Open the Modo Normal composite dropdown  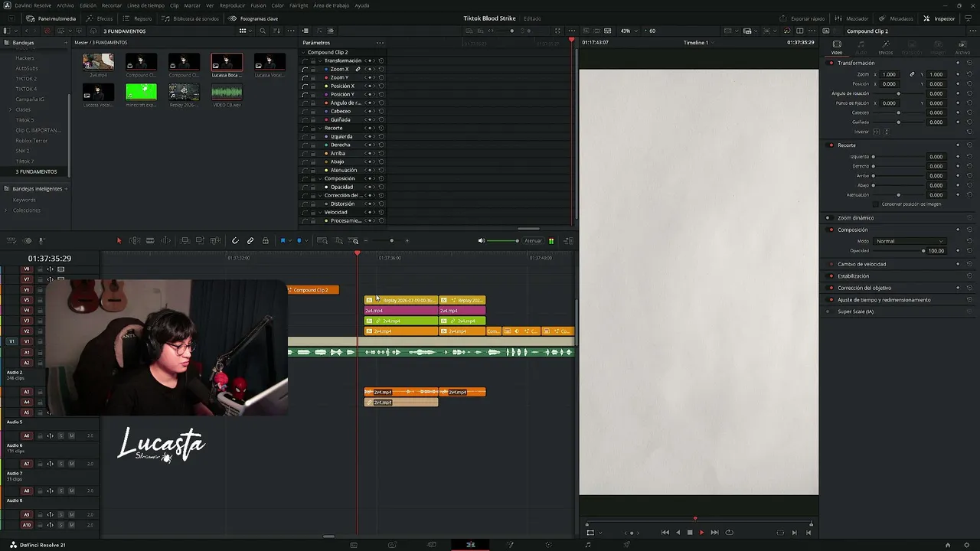pos(910,241)
